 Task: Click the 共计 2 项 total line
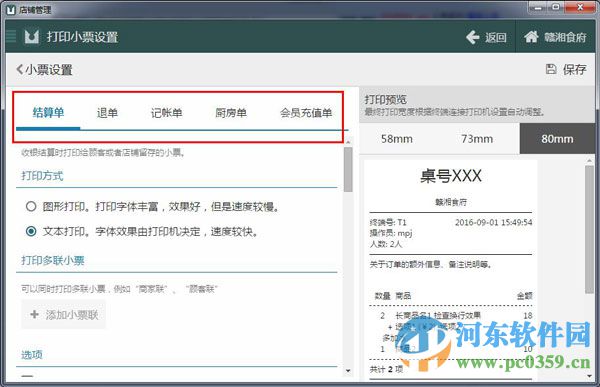point(386,369)
